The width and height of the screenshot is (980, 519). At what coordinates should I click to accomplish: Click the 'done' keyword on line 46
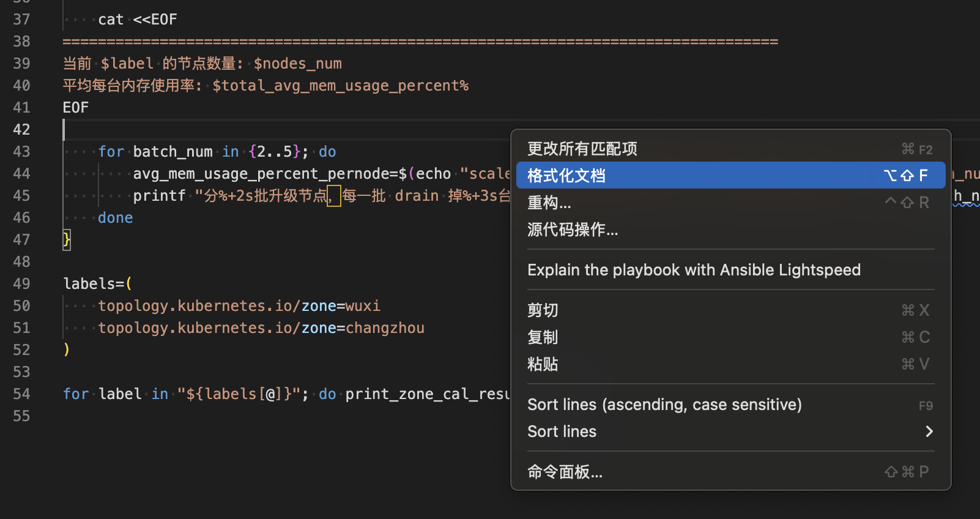point(116,218)
